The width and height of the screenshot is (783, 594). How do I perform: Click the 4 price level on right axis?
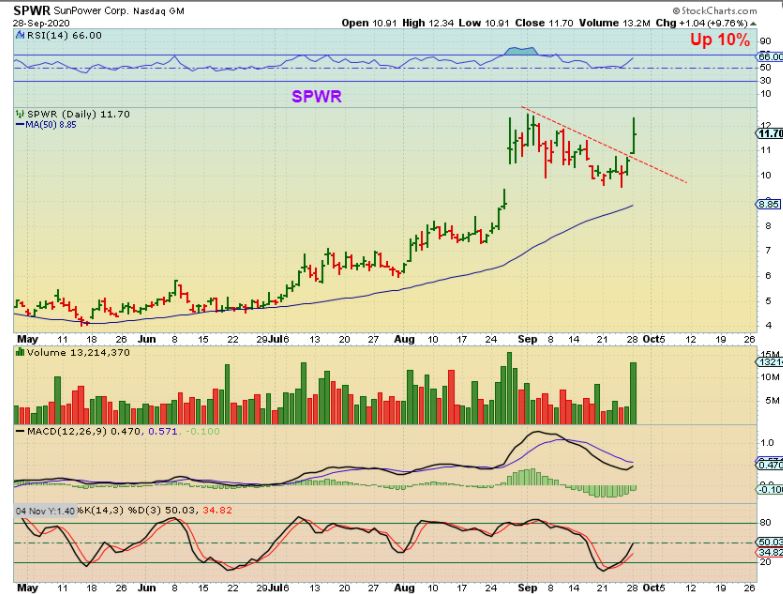[769, 325]
